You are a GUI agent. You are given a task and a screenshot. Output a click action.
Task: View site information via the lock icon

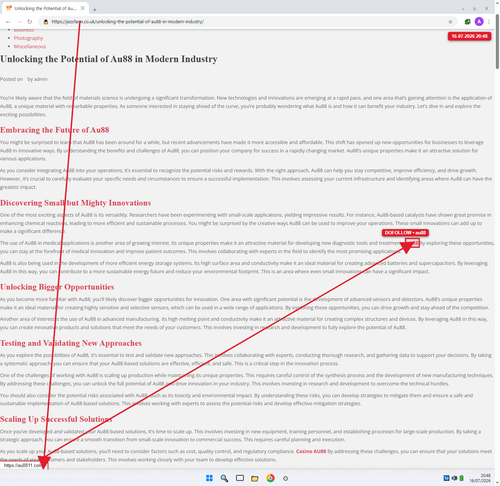[x=46, y=22]
